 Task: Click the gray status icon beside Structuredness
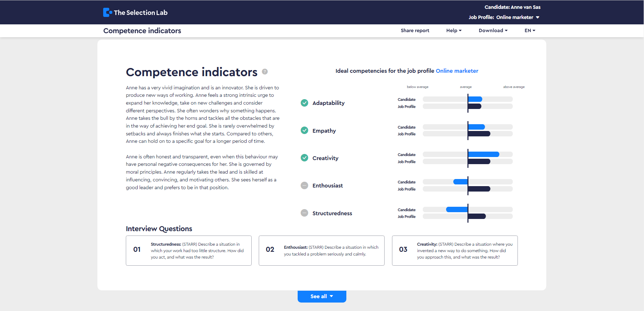coord(304,213)
